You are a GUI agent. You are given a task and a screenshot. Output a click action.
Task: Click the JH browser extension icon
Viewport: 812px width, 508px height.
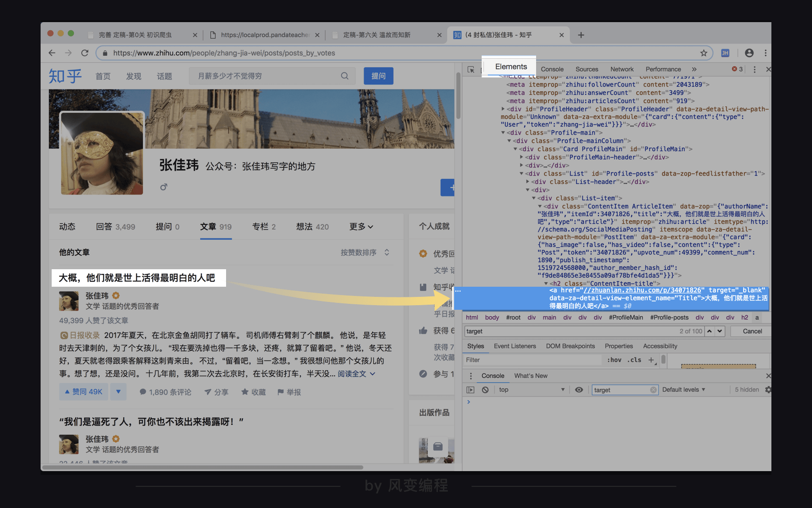(725, 53)
